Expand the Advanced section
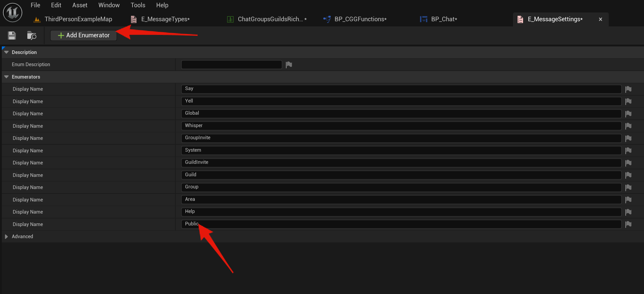 [x=6, y=236]
